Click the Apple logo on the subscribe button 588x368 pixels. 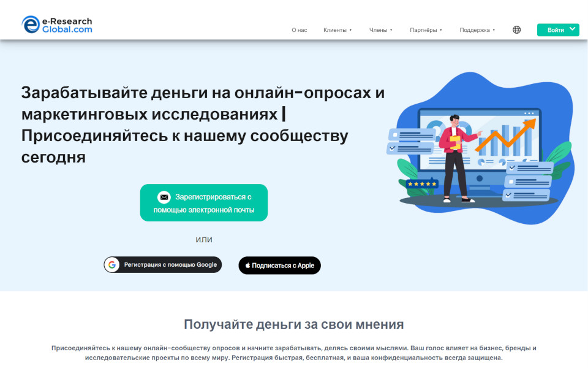coord(247,266)
